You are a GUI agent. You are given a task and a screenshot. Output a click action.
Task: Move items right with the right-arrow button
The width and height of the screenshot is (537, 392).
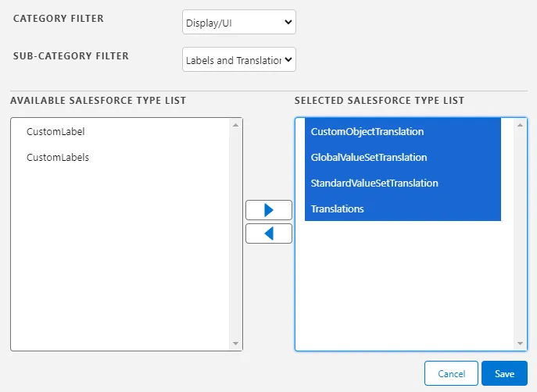269,210
